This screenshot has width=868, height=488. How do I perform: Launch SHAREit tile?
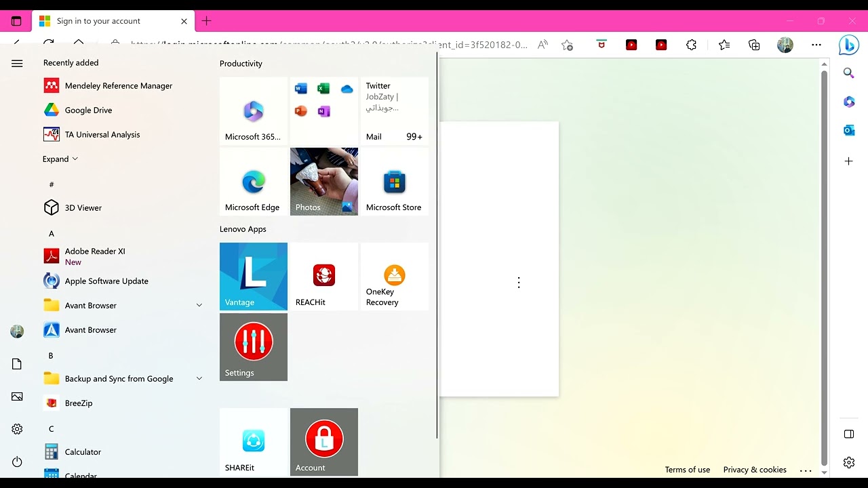pyautogui.click(x=254, y=442)
